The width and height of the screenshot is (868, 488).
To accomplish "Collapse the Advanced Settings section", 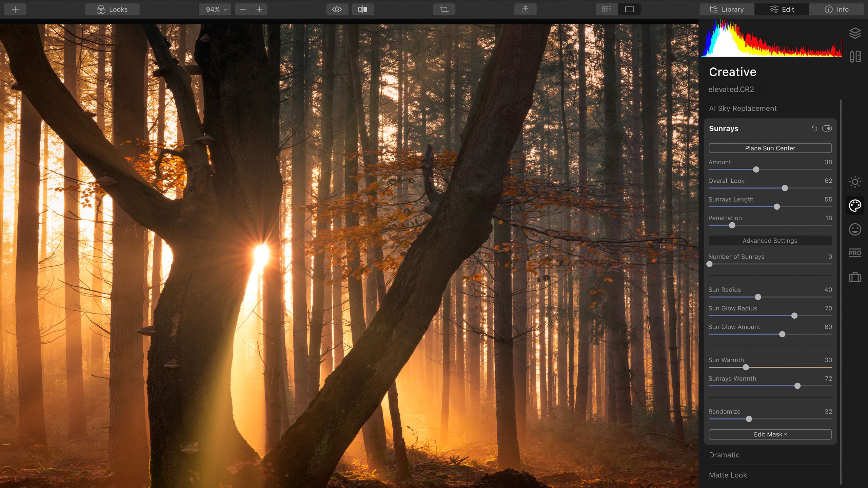I will [770, 241].
